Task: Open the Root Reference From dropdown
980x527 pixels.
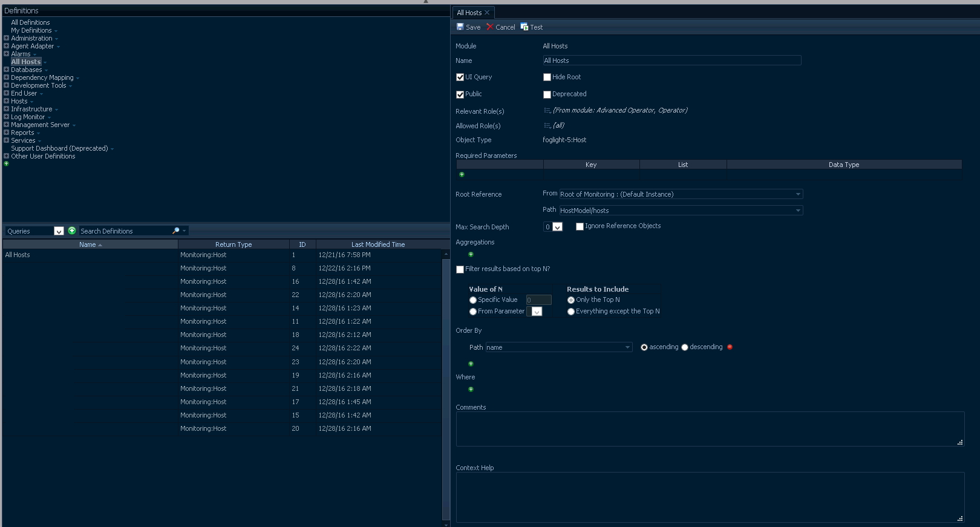Action: [x=798, y=194]
